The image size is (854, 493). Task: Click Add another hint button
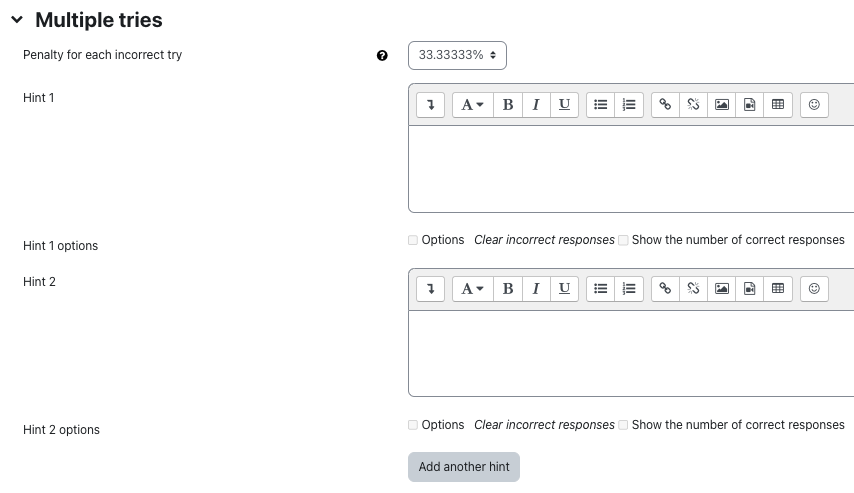coord(464,467)
